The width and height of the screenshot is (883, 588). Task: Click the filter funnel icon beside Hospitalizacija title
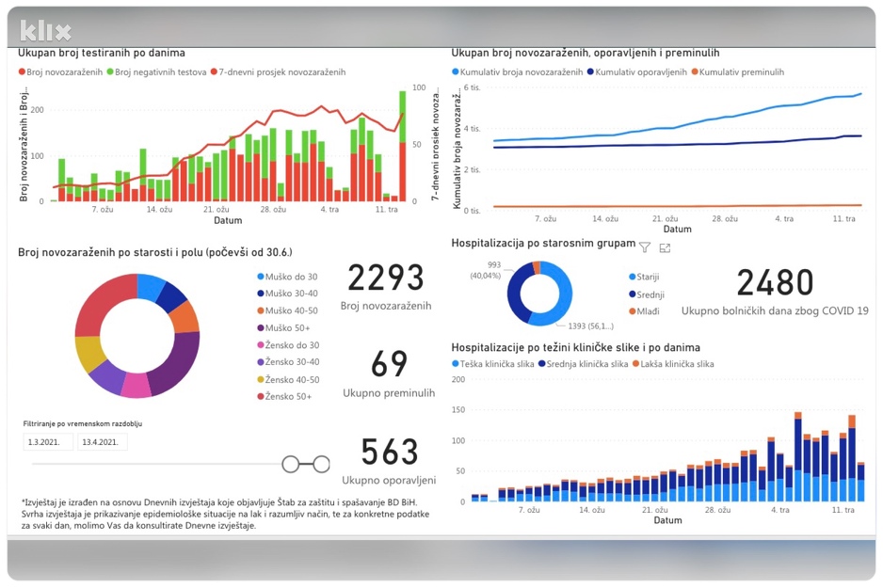pyautogui.click(x=645, y=247)
